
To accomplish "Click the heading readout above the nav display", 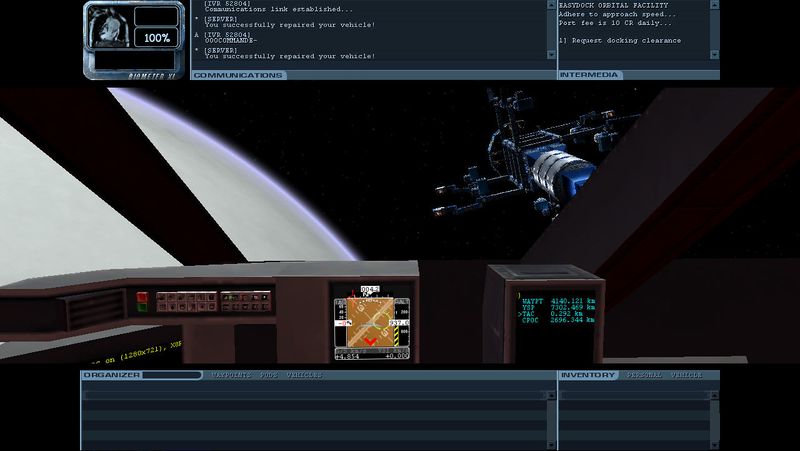I will [x=370, y=289].
